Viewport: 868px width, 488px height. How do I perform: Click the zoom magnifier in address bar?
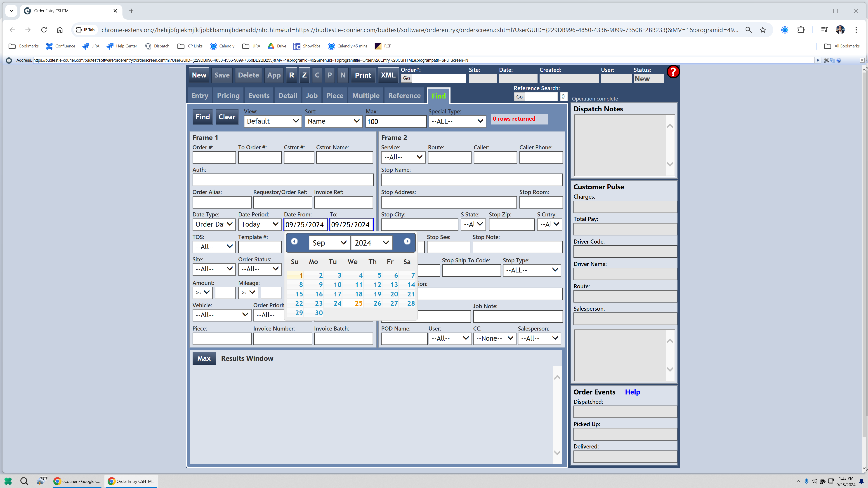tap(748, 30)
